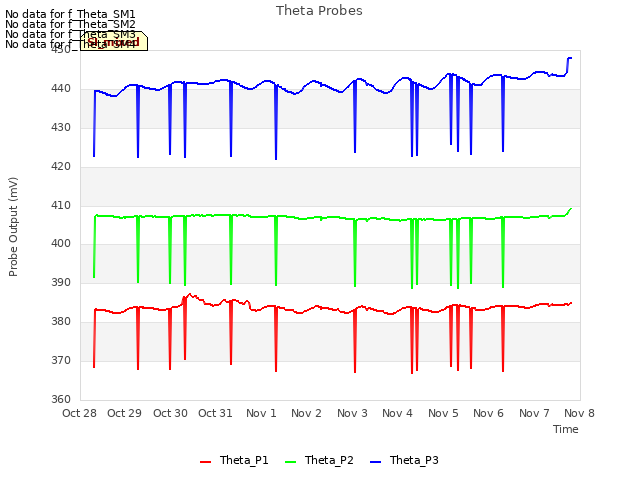Viewport: 640px width, 480px height.
Task: Click the Theta_P3 legend entry
Action: click(404, 460)
